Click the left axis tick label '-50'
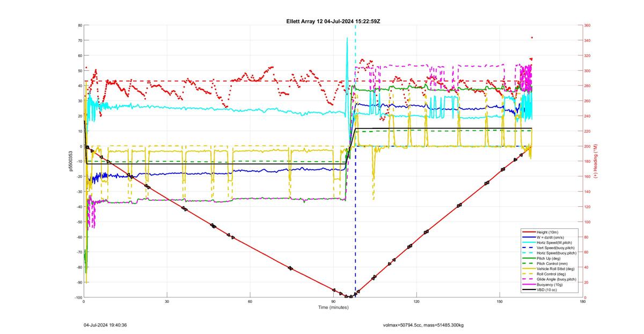Viewport: 644px width, 334px height. [78, 222]
